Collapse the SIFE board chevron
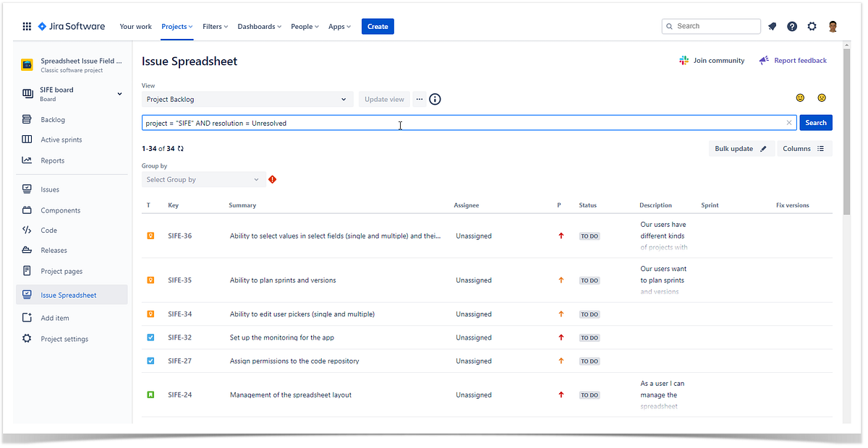This screenshot has width=868, height=448. click(119, 93)
